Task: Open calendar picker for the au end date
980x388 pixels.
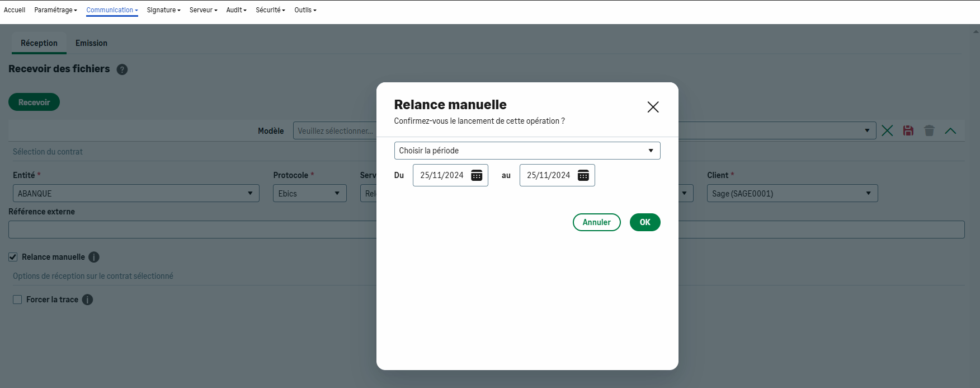Action: (x=583, y=175)
